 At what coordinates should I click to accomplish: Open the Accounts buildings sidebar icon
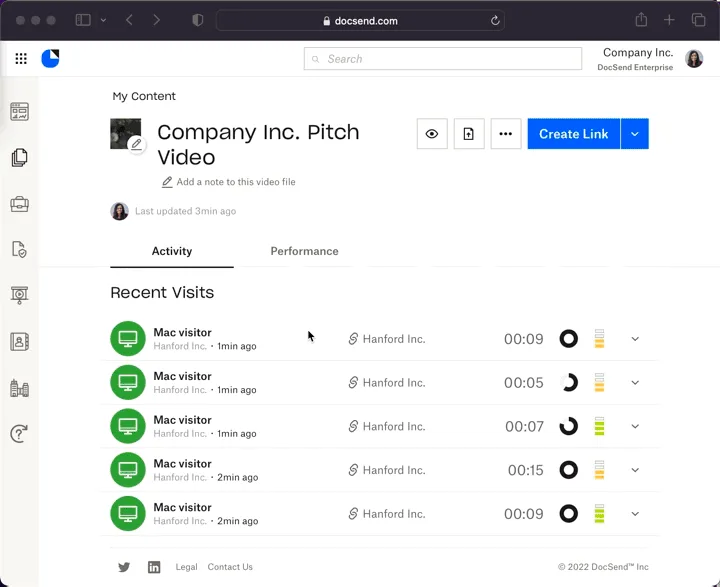click(x=19, y=388)
